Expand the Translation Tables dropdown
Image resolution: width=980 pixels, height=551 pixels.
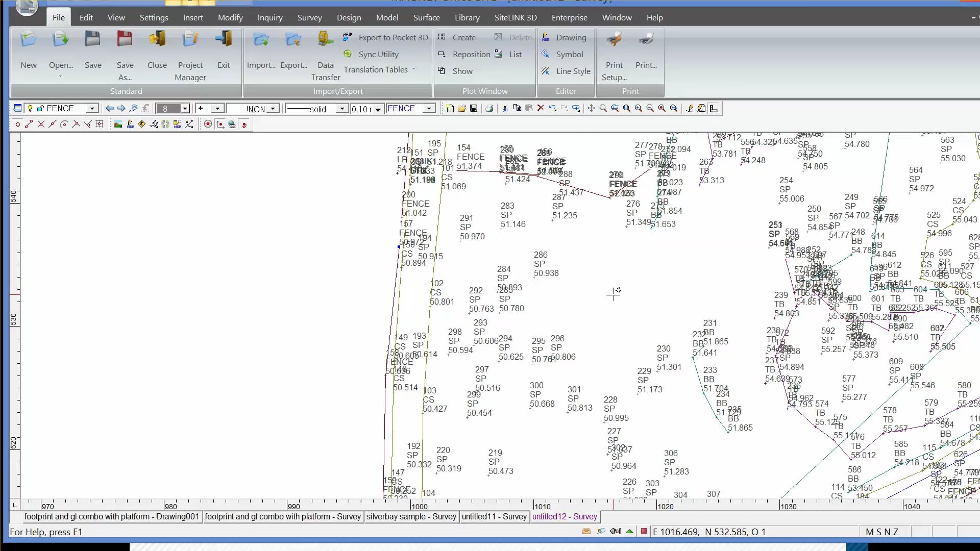click(412, 70)
